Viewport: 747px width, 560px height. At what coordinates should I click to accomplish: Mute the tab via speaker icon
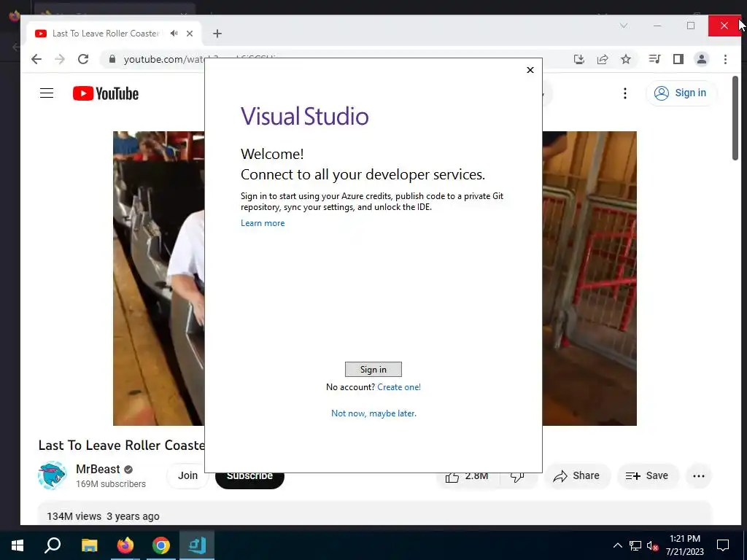[x=174, y=34]
